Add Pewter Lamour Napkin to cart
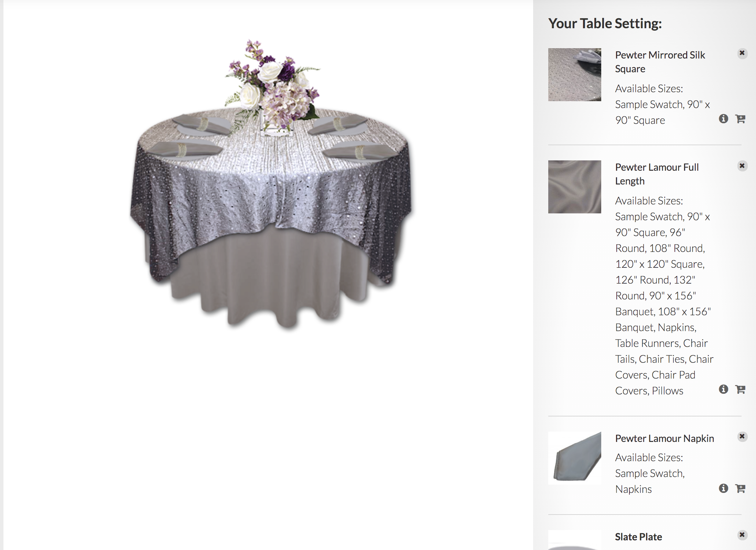756x550 pixels. [740, 489]
